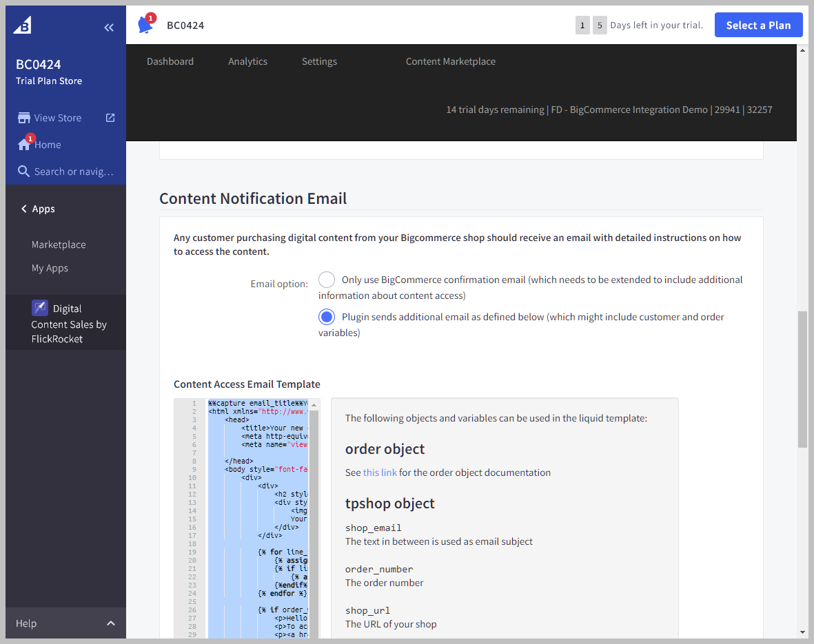Open the FlickRocket app icon

[40, 308]
